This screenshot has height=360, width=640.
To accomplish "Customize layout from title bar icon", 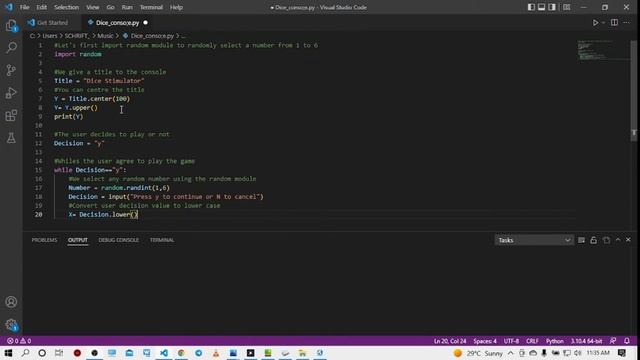I will tap(567, 7).
